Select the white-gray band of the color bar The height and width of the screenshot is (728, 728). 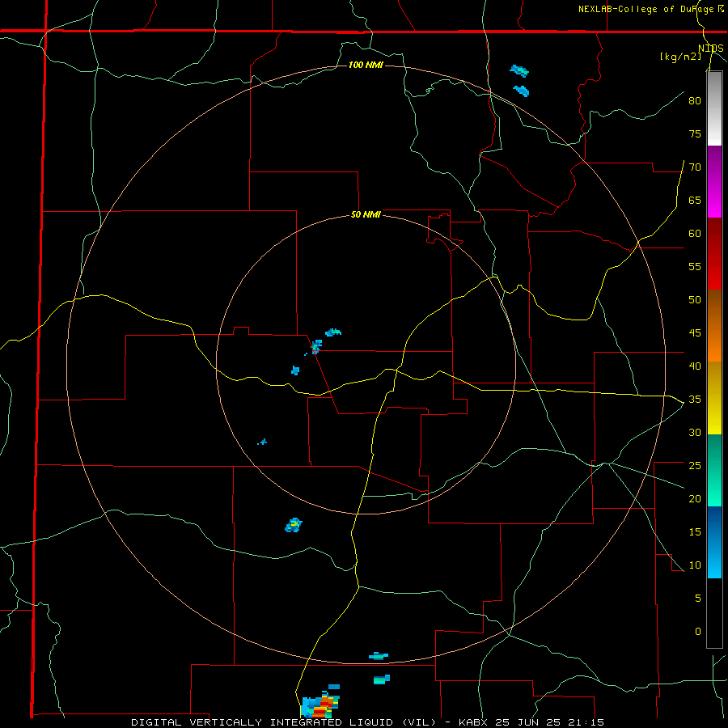714,108
